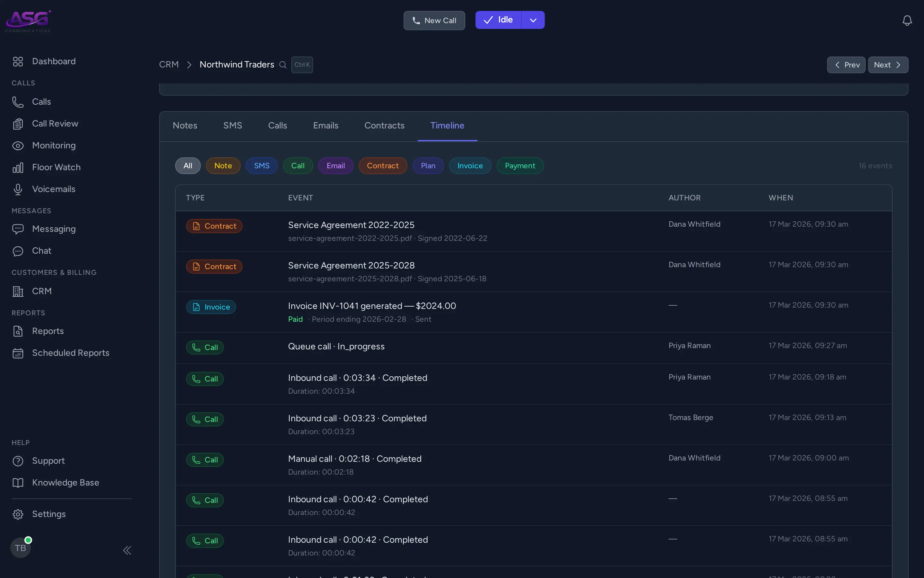The image size is (924, 578).
Task: Open Knowledge Base book icon
Action: [x=18, y=482]
